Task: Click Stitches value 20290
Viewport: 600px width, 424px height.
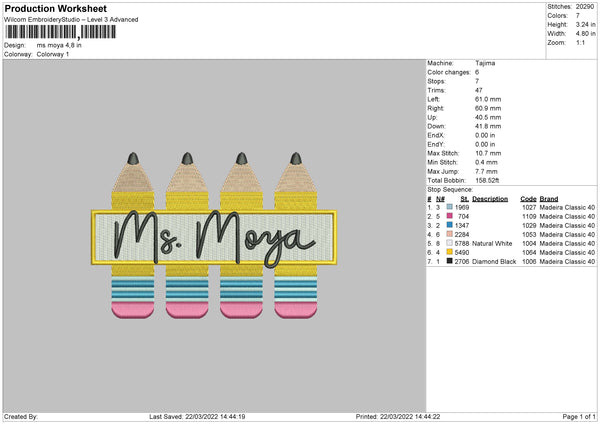Action: pos(585,7)
